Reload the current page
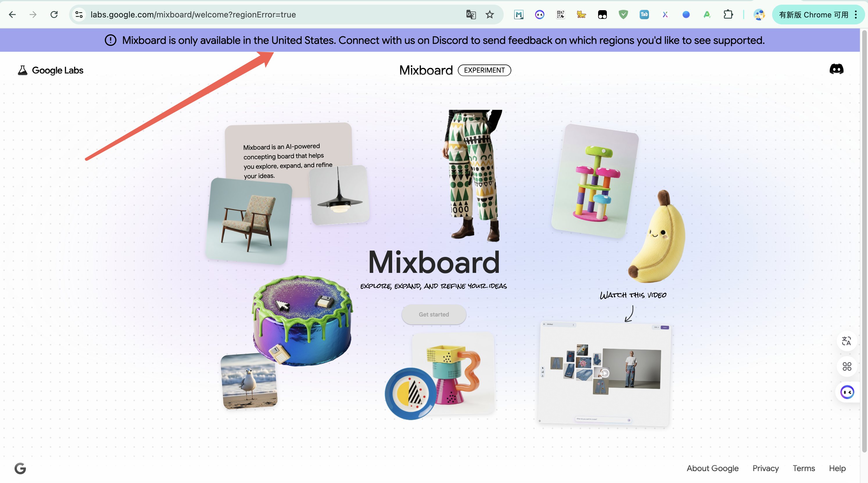This screenshot has width=868, height=483. coord(54,15)
